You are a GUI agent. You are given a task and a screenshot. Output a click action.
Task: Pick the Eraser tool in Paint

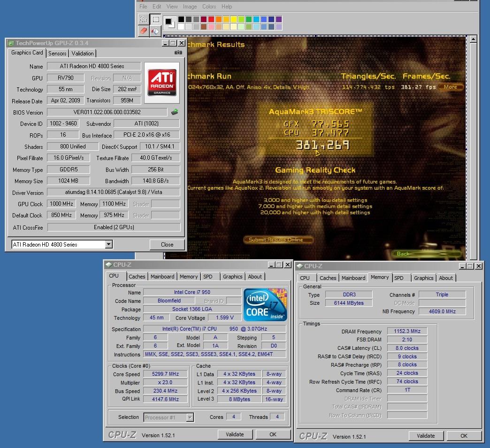coord(144,31)
